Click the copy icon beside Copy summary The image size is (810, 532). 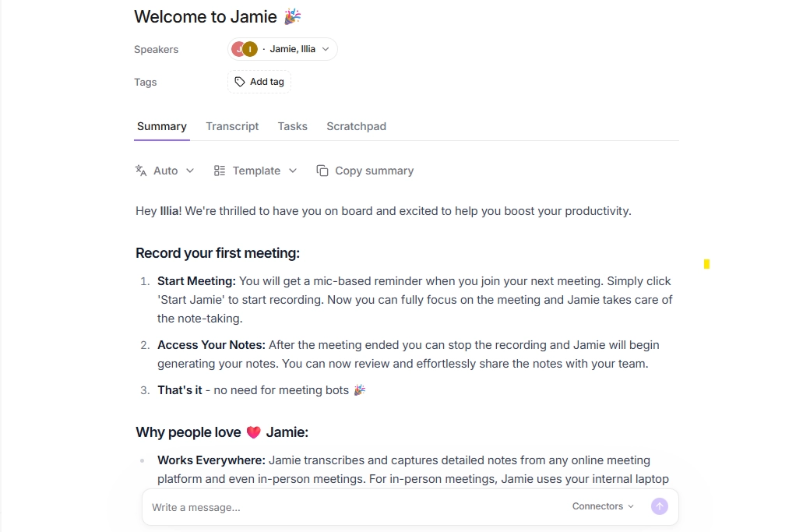point(322,171)
